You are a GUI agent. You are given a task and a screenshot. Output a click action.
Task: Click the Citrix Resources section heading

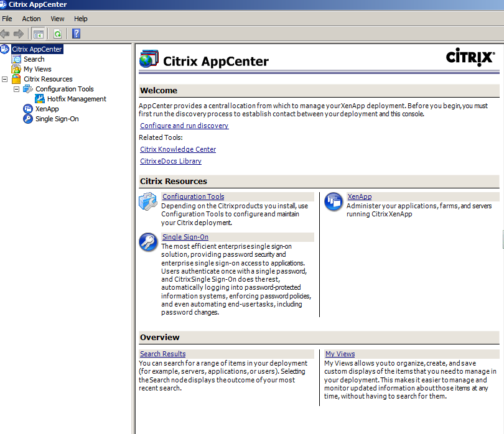(173, 181)
